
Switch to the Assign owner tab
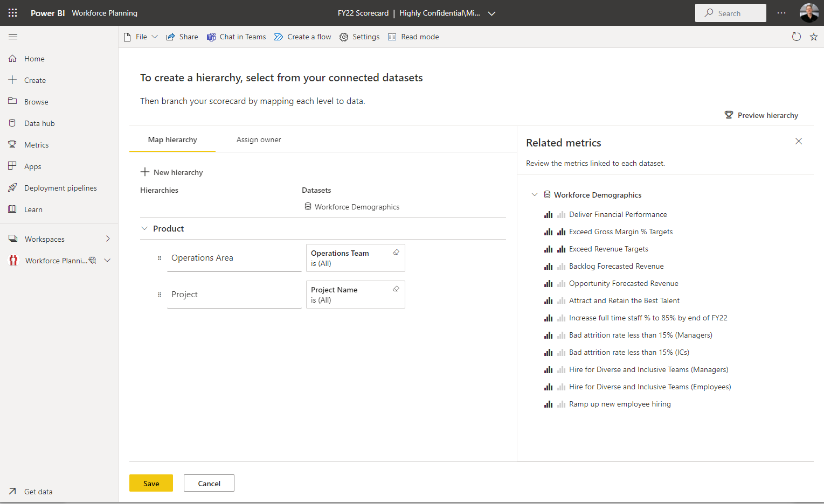pos(259,139)
